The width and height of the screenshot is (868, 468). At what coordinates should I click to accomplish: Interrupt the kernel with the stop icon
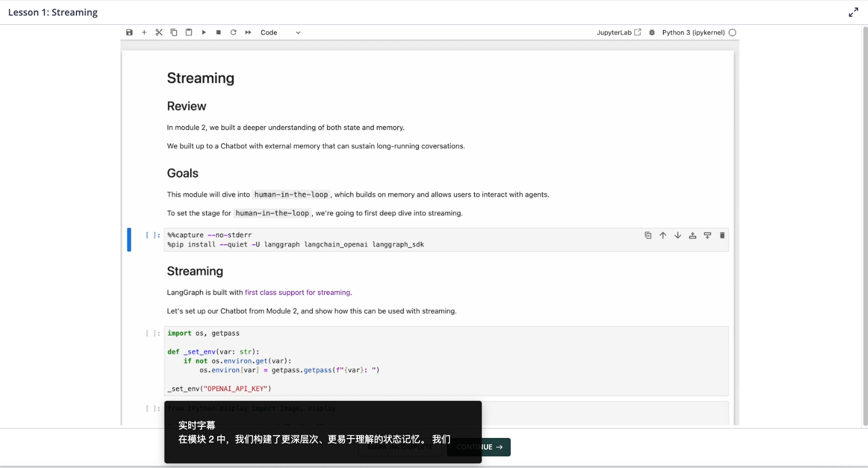(218, 32)
